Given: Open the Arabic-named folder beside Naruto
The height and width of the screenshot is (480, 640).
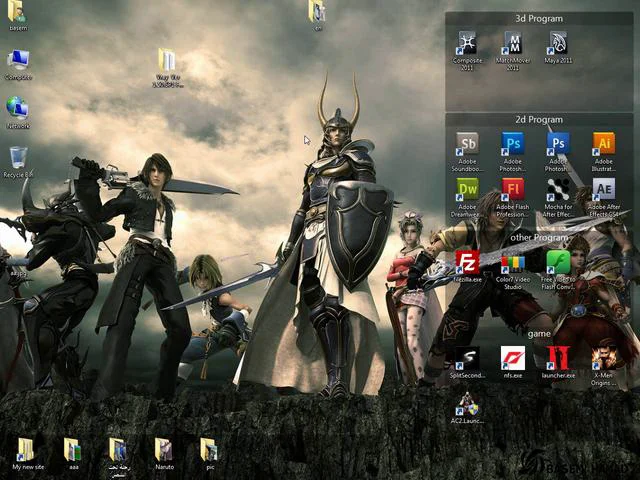Looking at the screenshot, I should (x=119, y=458).
